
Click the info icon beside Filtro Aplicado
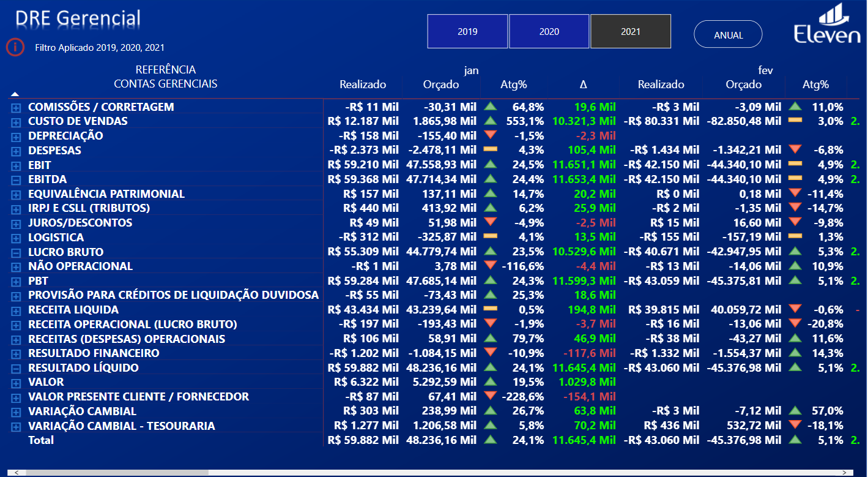pyautogui.click(x=15, y=47)
